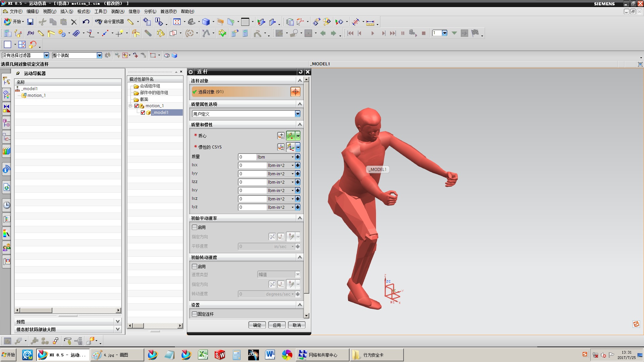Click the Undo arrow icon

coord(86,22)
